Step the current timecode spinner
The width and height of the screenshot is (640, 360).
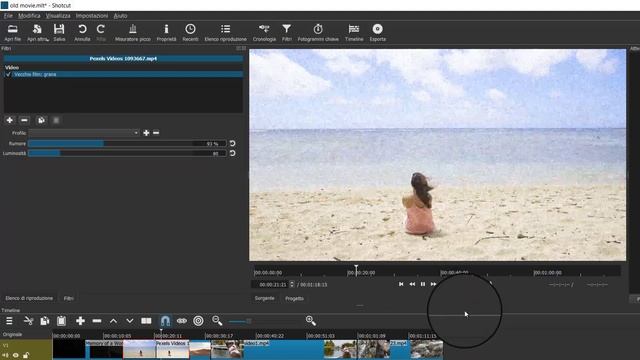(x=291, y=284)
